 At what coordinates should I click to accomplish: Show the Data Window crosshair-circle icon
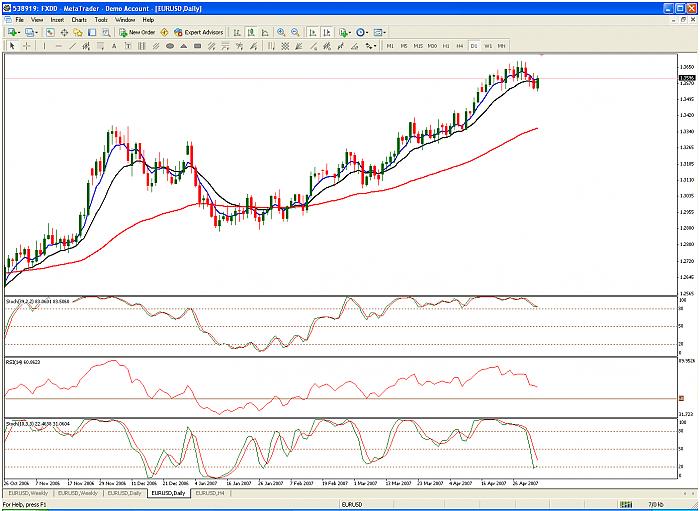pos(64,33)
